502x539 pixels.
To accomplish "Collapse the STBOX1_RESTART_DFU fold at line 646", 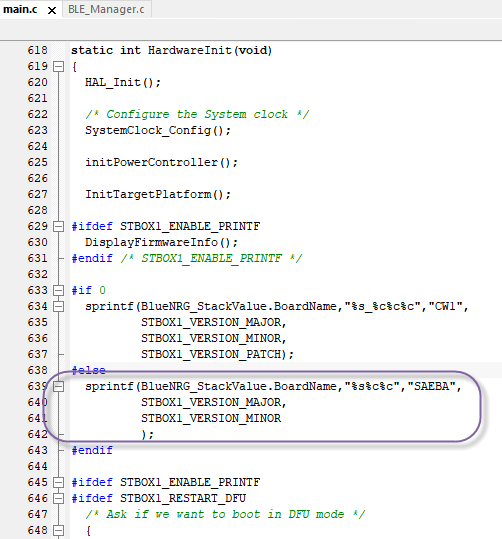I will coord(59,498).
